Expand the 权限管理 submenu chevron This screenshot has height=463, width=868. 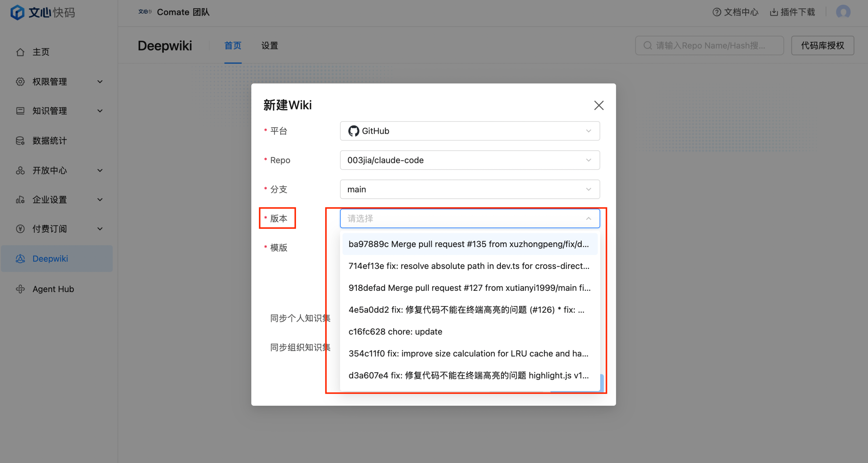point(100,81)
